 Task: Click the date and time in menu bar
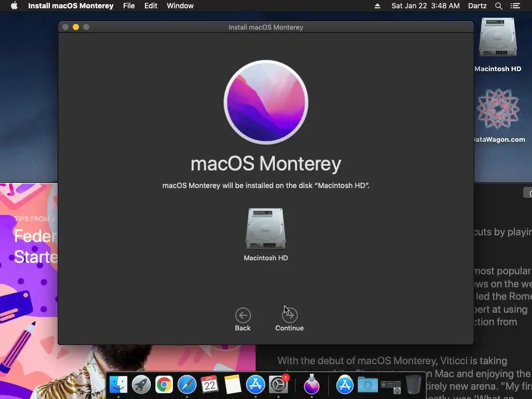(425, 6)
